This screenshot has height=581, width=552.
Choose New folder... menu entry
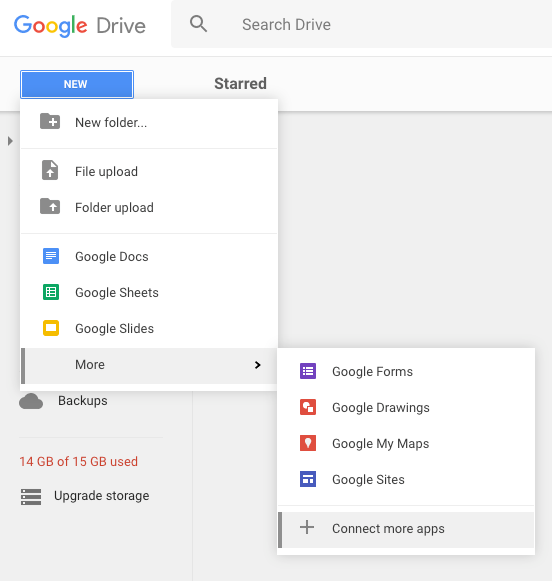pyautogui.click(x=149, y=122)
